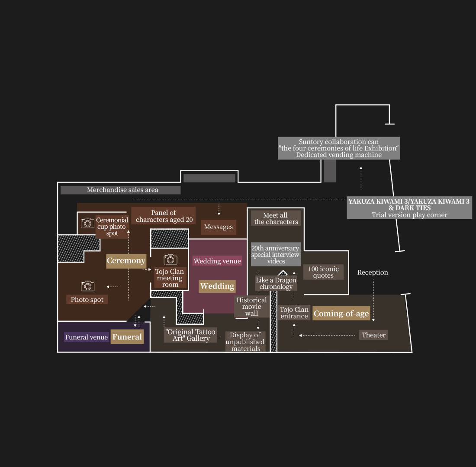Click the Like a Dragon chronology label
Screen dimensions: 476x467
[276, 283]
